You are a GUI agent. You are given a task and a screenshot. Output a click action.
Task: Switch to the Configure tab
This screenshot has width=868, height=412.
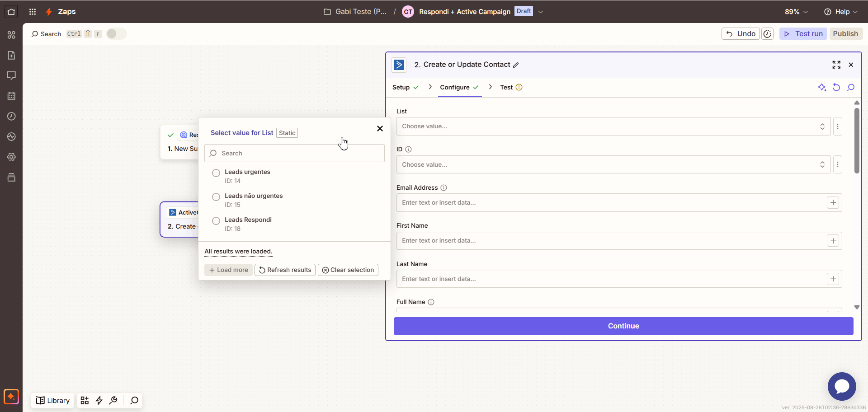click(459, 87)
